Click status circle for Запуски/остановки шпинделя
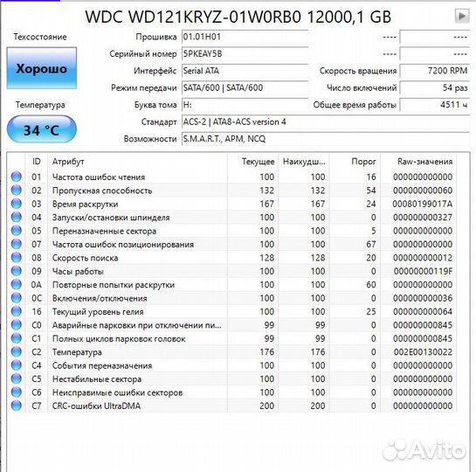 point(17,217)
